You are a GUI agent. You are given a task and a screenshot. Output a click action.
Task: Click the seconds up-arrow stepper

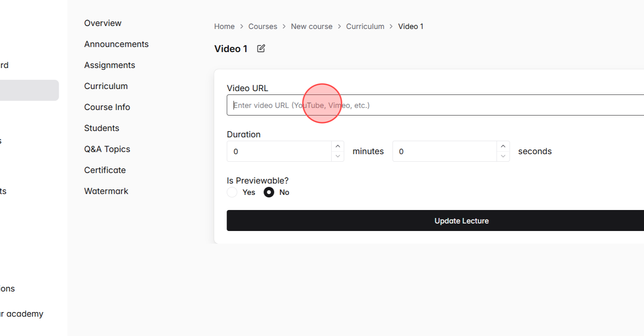[x=503, y=146]
